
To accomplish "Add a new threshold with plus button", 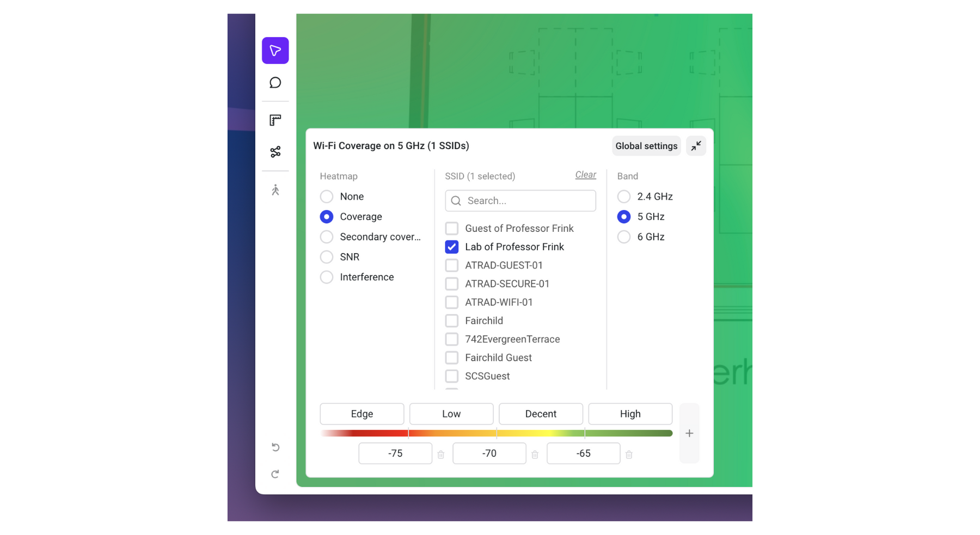I will (689, 433).
